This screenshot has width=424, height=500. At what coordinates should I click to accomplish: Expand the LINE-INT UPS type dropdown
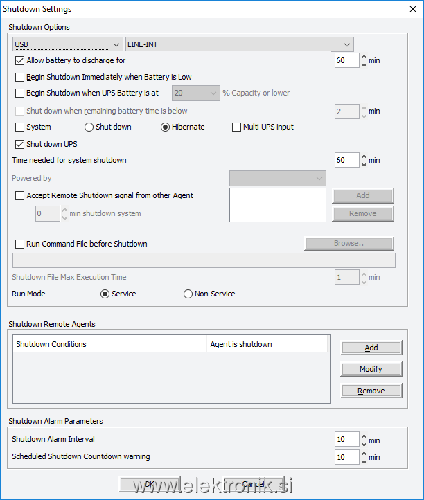click(x=239, y=44)
